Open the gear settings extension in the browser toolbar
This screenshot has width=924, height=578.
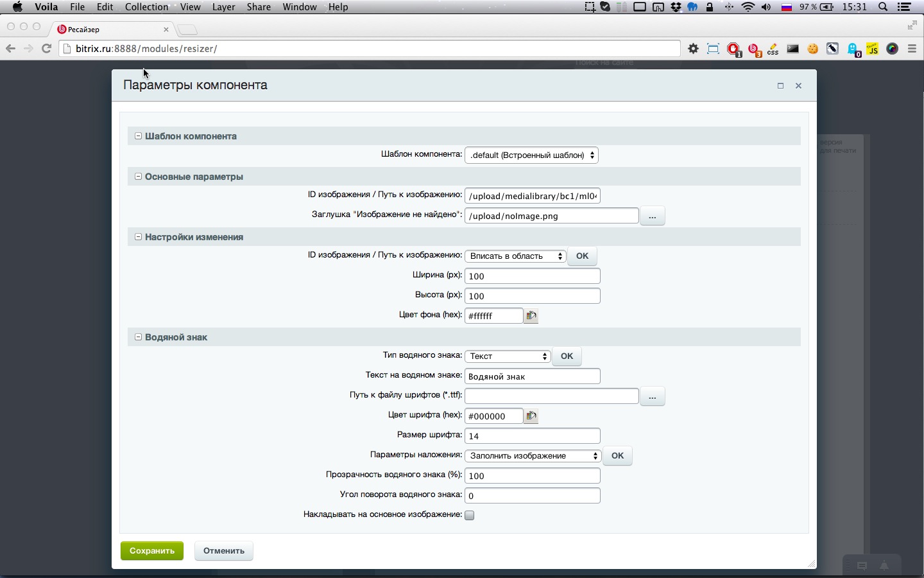693,49
